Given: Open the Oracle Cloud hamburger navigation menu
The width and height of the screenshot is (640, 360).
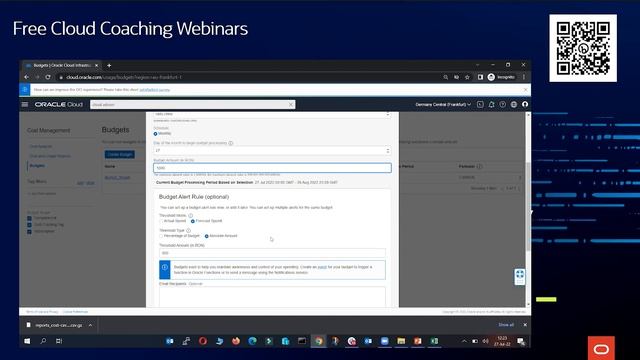Looking at the screenshot, I should pyautogui.click(x=25, y=104).
